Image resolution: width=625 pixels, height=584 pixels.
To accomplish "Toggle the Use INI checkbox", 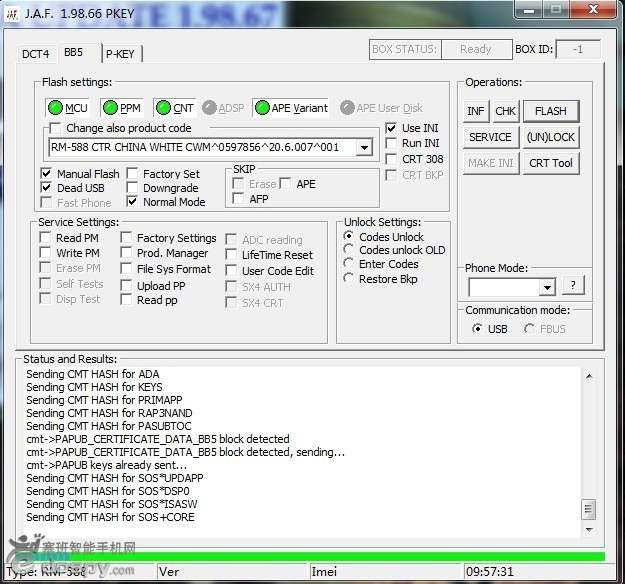I will [391, 128].
